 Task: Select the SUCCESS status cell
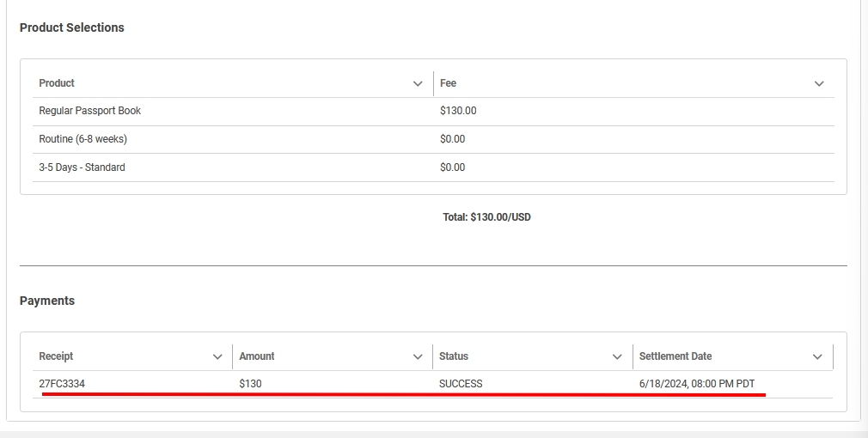(x=461, y=384)
